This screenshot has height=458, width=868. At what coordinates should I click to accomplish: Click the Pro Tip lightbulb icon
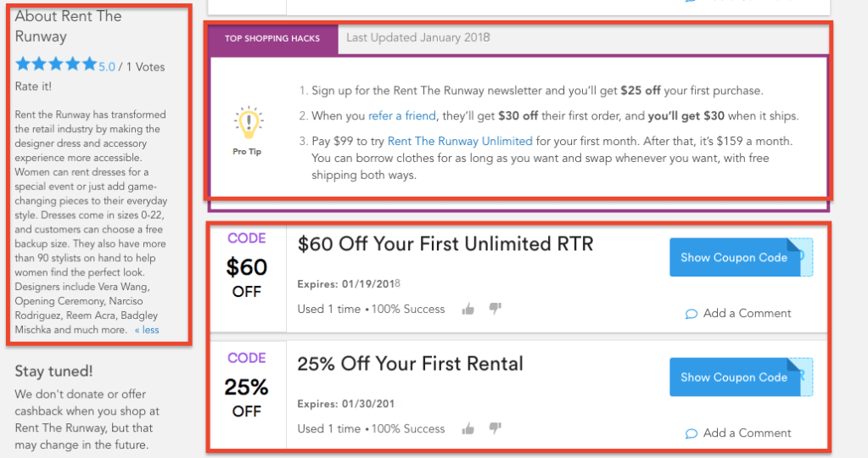click(x=249, y=123)
